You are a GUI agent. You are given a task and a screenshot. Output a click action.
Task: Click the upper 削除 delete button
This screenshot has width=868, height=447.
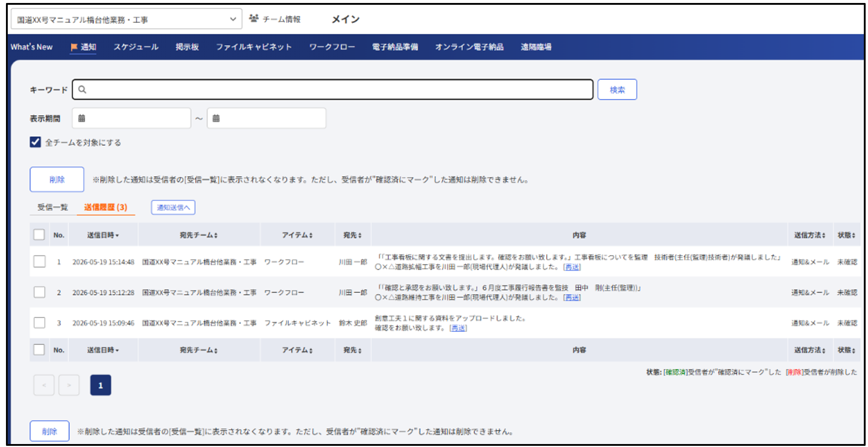57,179
